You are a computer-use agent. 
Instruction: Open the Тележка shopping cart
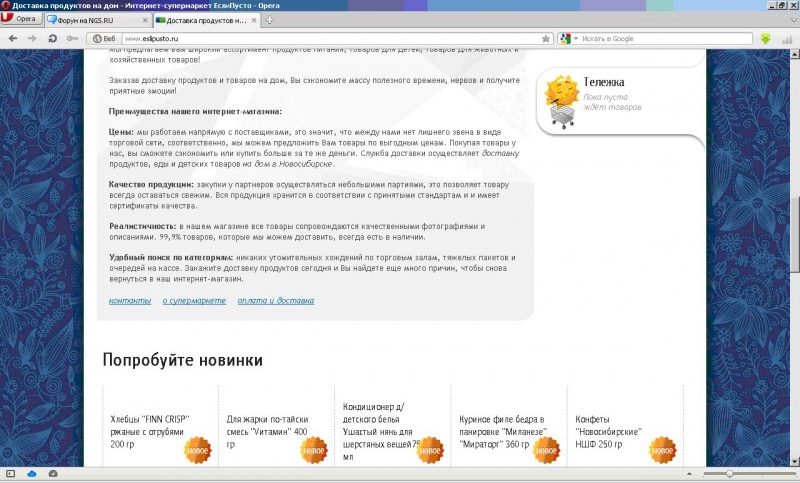(x=604, y=82)
